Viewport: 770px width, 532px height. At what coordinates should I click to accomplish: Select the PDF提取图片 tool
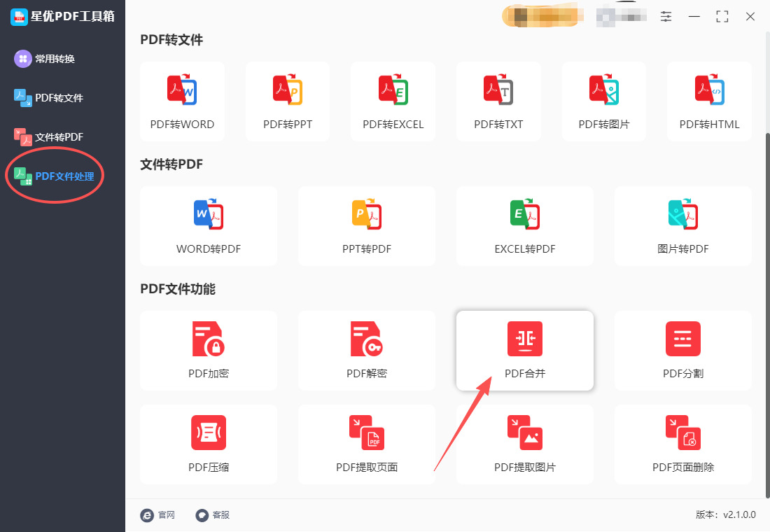(525, 444)
